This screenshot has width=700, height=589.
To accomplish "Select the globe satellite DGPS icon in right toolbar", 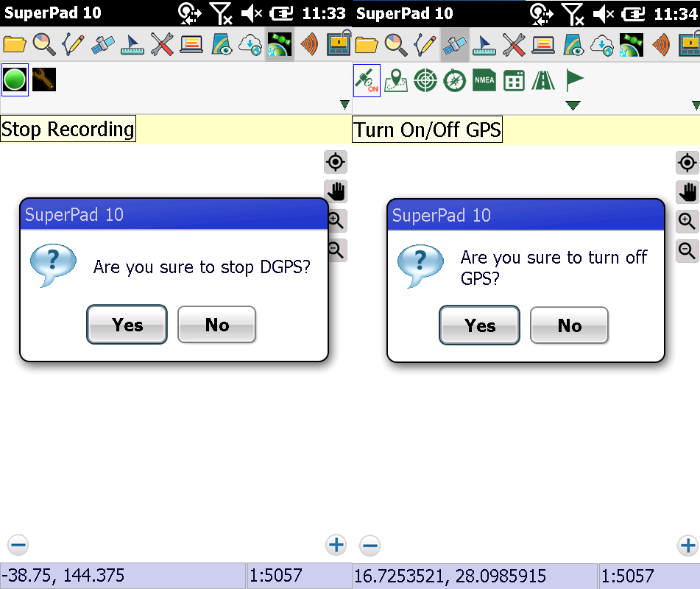I will (x=632, y=45).
